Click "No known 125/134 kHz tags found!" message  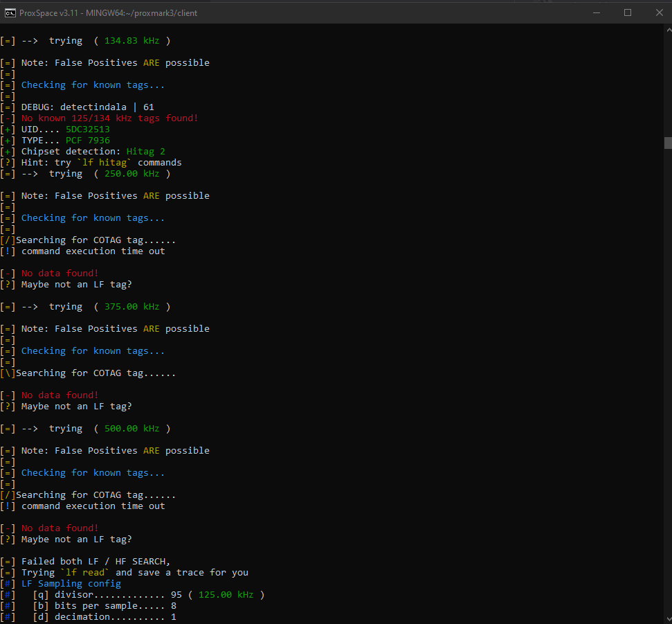click(x=110, y=118)
